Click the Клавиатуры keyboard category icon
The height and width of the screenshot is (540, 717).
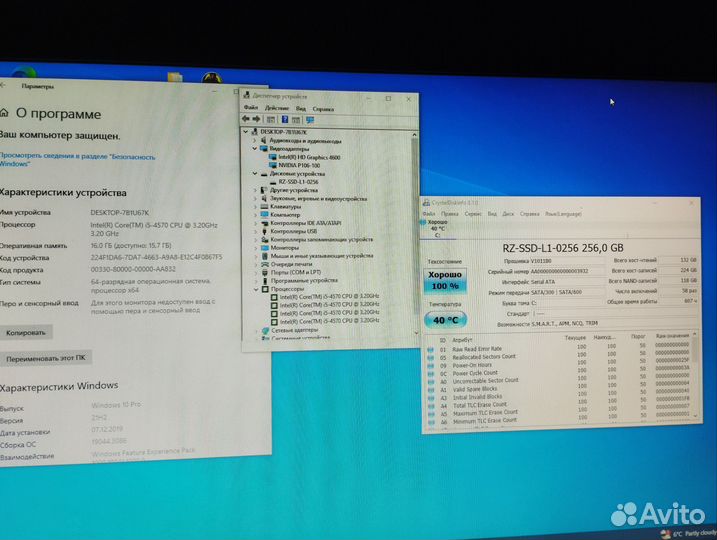pos(264,206)
